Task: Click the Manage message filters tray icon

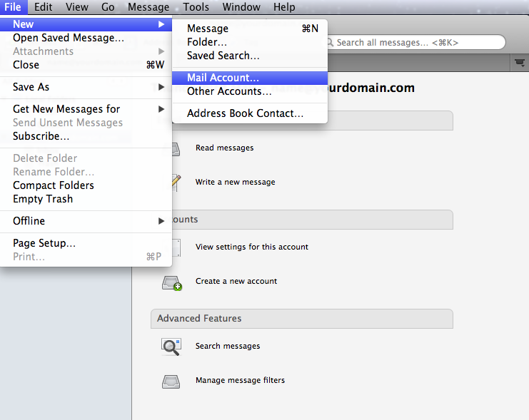Action: click(x=171, y=382)
